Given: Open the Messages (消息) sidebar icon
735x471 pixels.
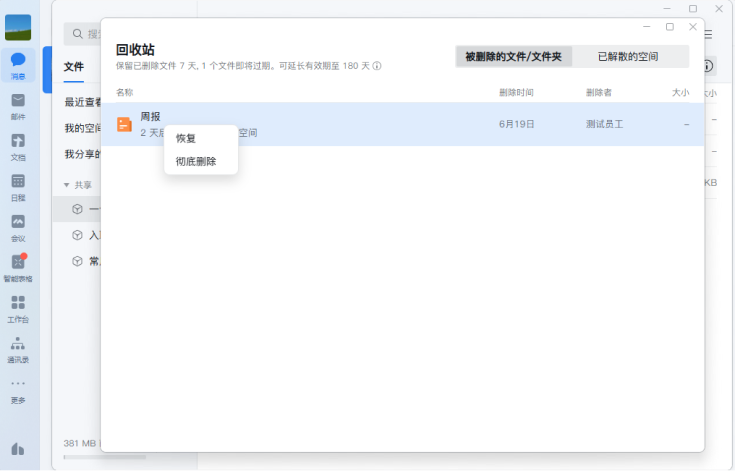Looking at the screenshot, I should click(18, 65).
